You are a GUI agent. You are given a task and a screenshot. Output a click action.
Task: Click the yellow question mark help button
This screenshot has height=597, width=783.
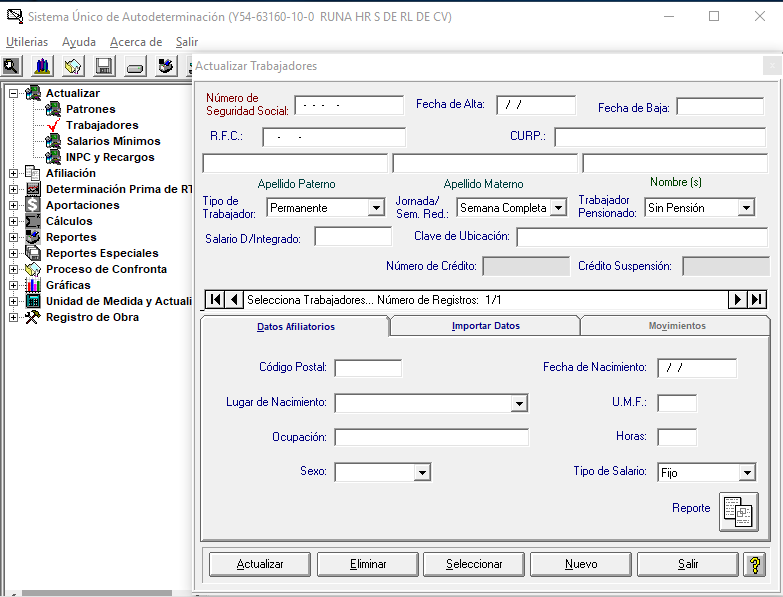point(755,565)
